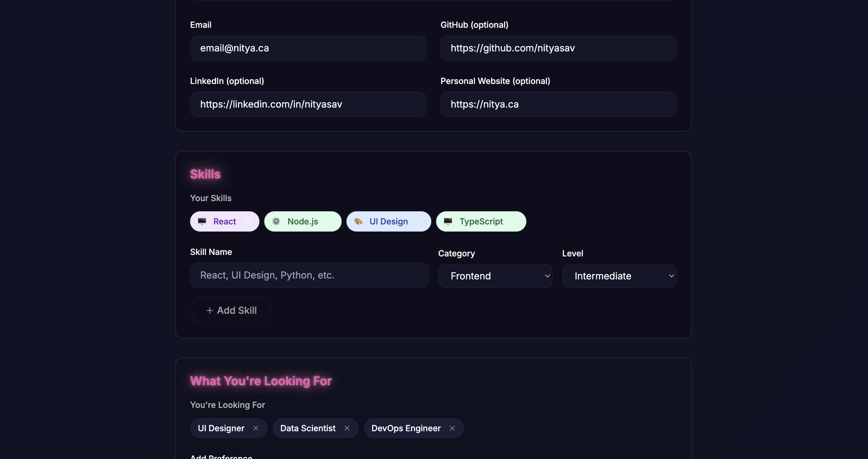Screen dimensions: 868x459
Task: Click the plus icon in Add Skill
Action: coord(210,310)
